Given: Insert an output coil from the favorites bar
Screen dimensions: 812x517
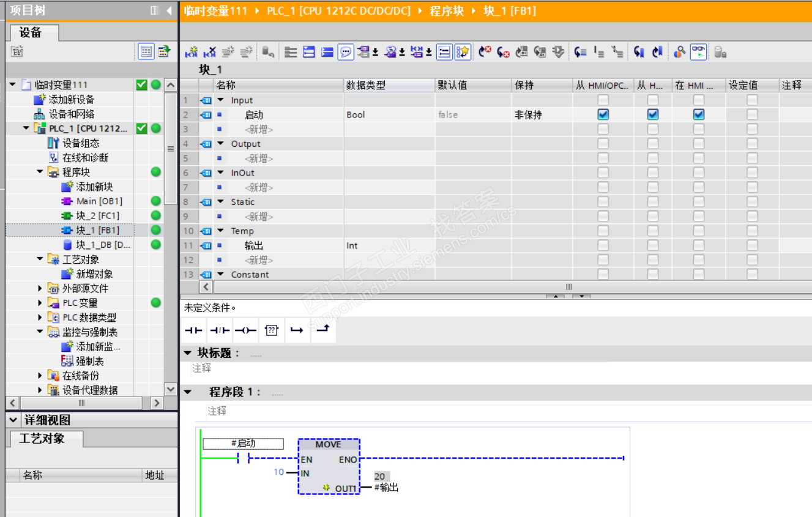Looking at the screenshot, I should (245, 330).
